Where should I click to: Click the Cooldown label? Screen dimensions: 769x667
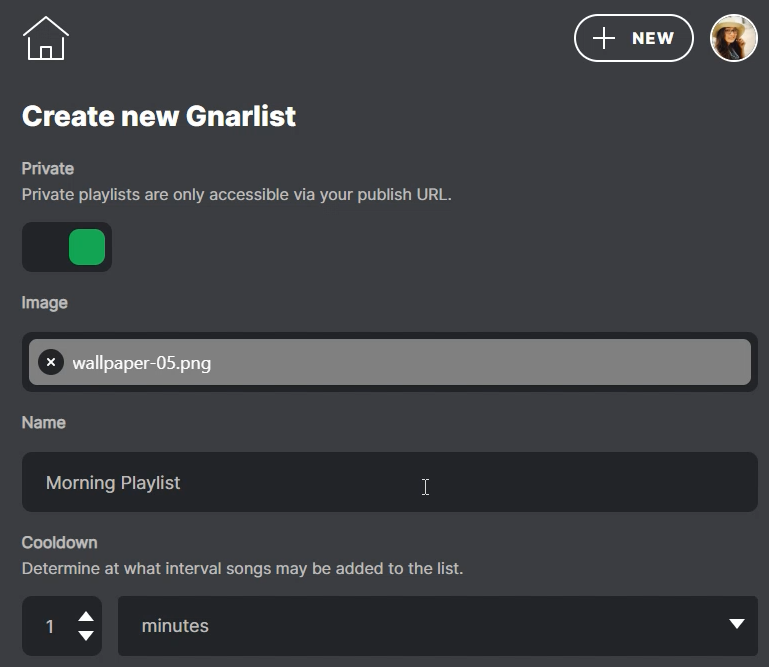coord(60,542)
